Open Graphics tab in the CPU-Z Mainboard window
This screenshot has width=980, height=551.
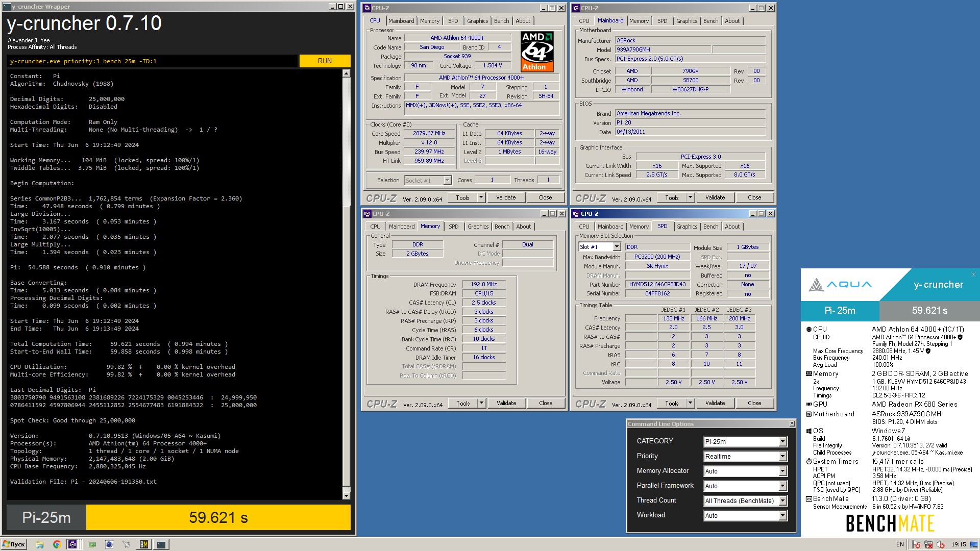tap(687, 21)
